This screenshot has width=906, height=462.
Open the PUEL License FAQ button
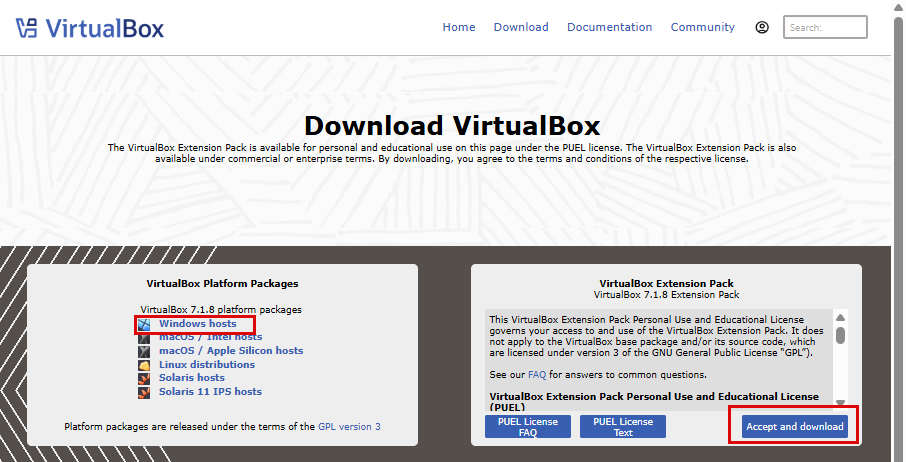[528, 427]
